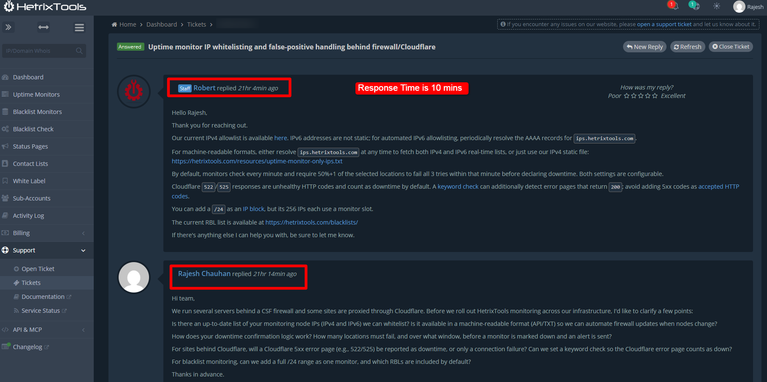This screenshot has height=382, width=767.
Task: Open the IPv4 allowlist here link
Action: click(x=280, y=138)
